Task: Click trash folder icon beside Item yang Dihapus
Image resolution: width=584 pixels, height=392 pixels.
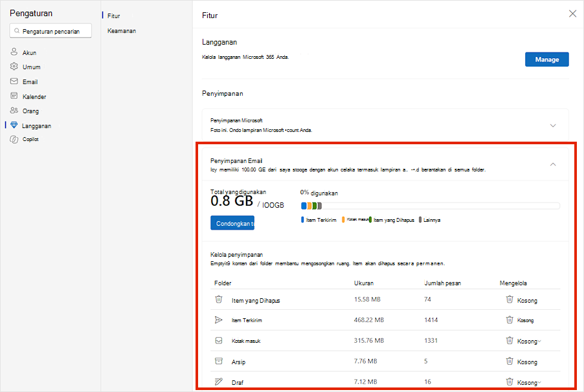Action: (219, 299)
